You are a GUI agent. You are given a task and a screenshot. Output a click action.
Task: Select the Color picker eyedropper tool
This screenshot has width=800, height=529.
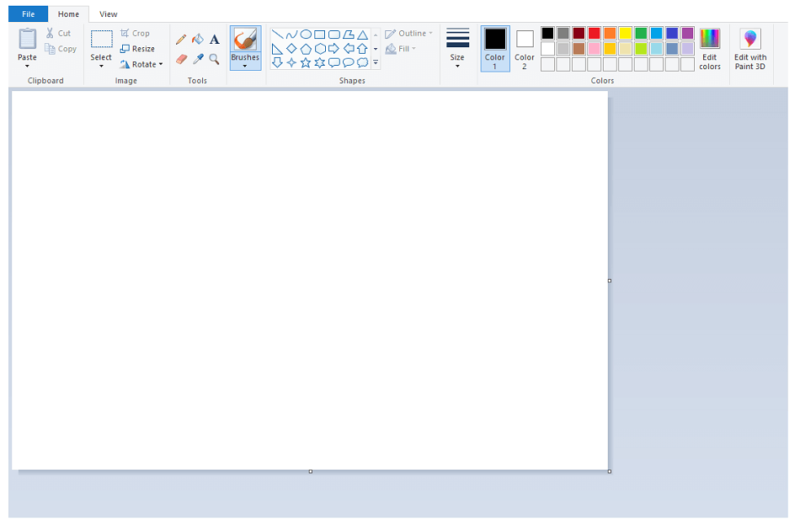click(x=198, y=59)
